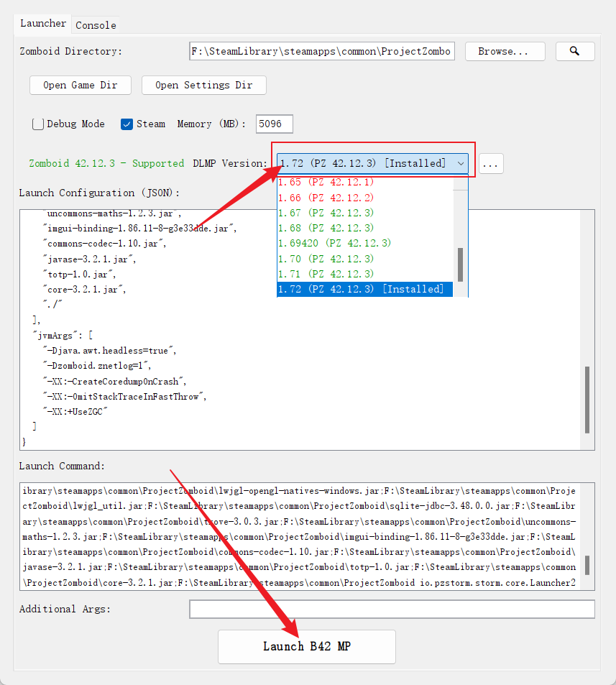Click the Launch Command box scrollbar
This screenshot has width=616, height=685.
(x=587, y=565)
